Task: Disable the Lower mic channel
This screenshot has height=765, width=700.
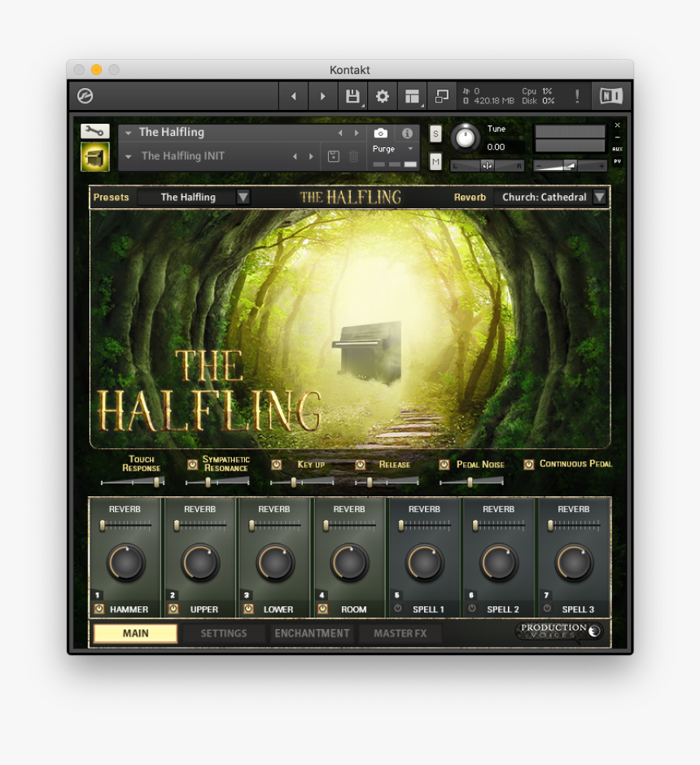Action: click(248, 609)
